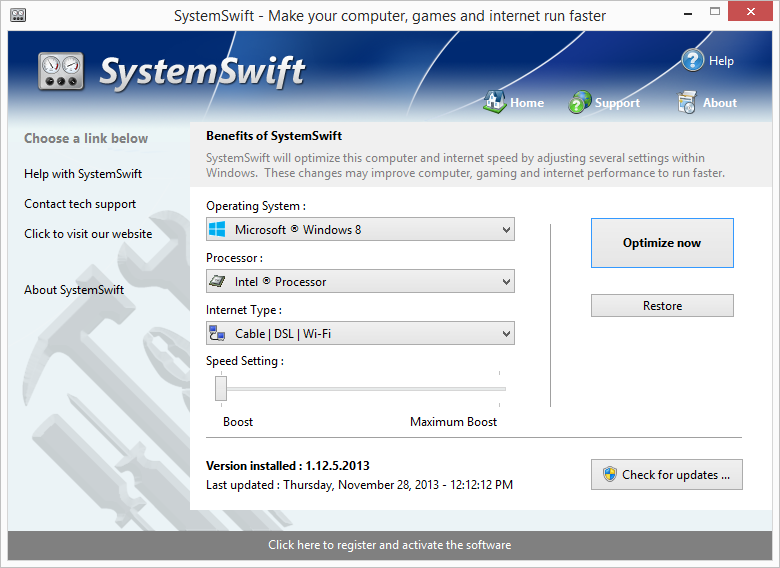The width and height of the screenshot is (780, 568).
Task: Click the register and activate software bar
Action: 389,545
